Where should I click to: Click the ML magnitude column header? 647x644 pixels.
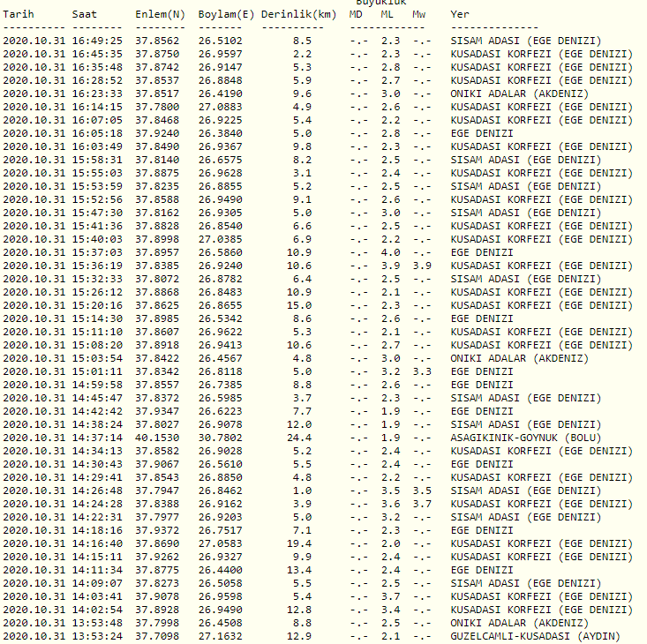point(388,15)
